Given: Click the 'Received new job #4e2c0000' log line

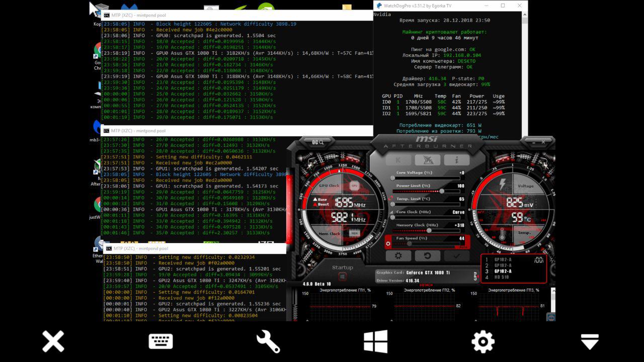Looking at the screenshot, I should pyautogui.click(x=167, y=30).
